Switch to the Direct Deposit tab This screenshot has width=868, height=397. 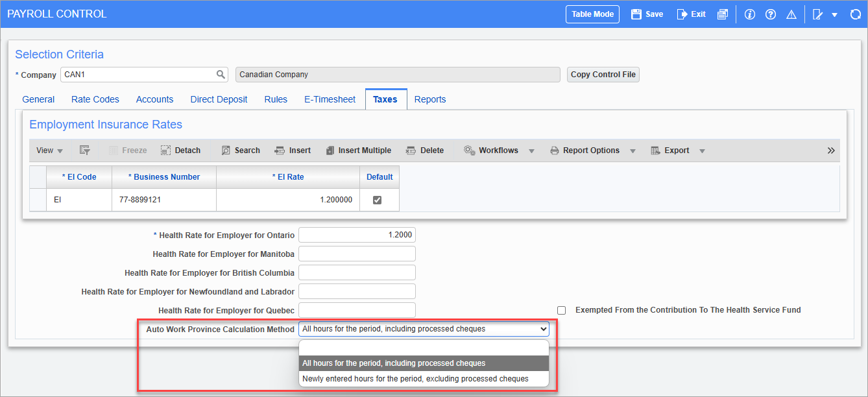point(219,99)
